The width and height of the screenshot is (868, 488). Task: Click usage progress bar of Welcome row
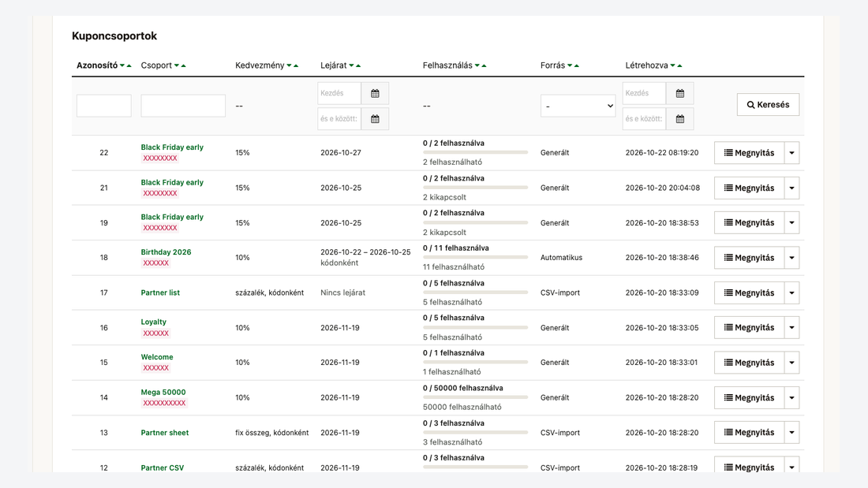point(475,363)
